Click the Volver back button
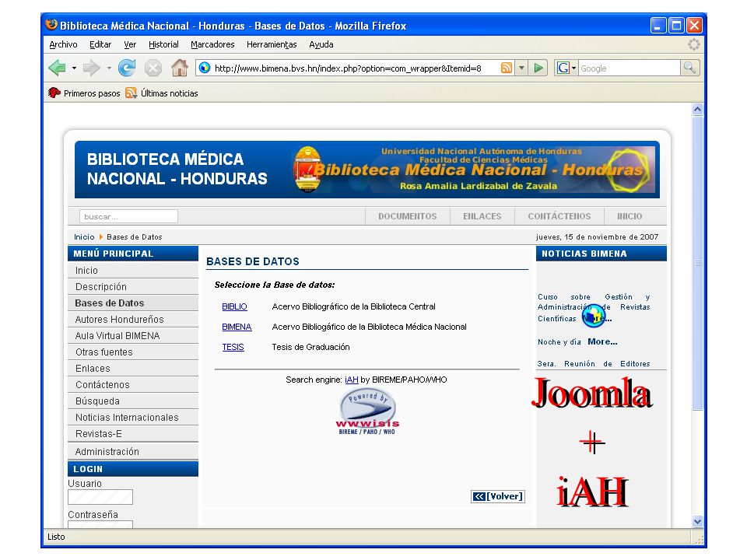 point(498,496)
